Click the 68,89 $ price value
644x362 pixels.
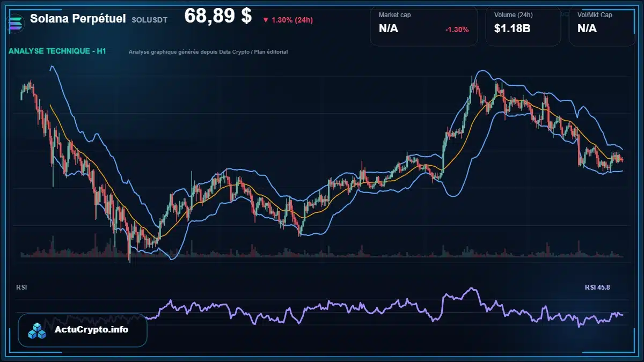coord(218,16)
